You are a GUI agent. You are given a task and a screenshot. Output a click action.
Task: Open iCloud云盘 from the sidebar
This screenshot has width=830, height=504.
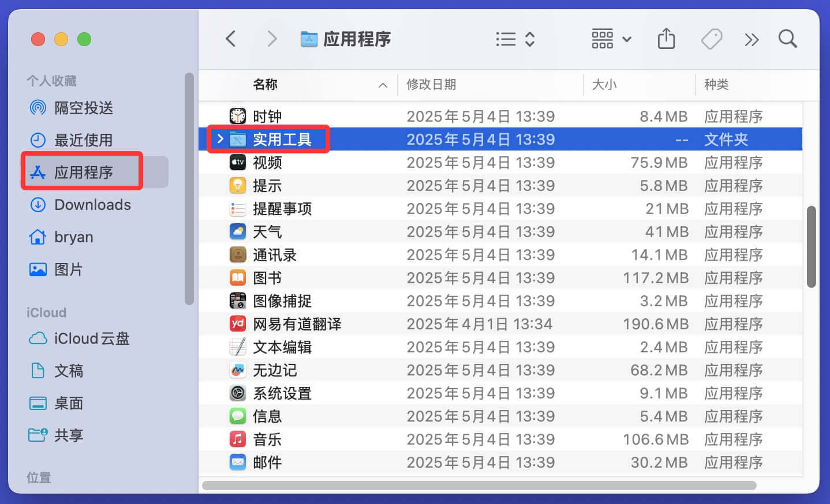pos(92,338)
